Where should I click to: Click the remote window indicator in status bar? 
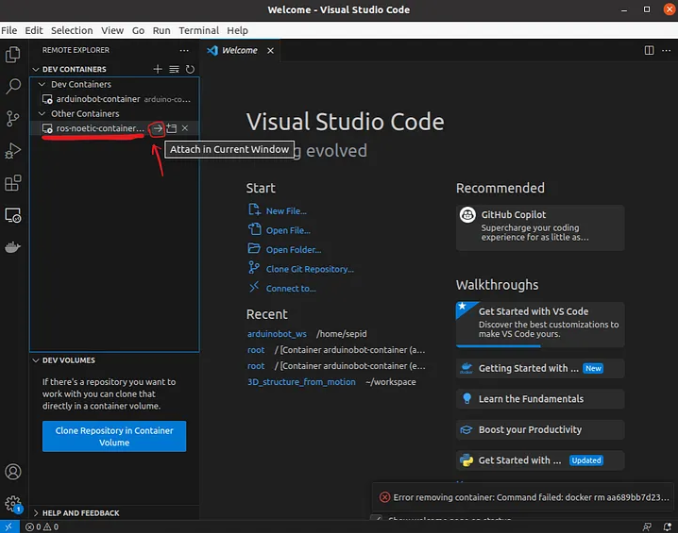click(x=9, y=527)
